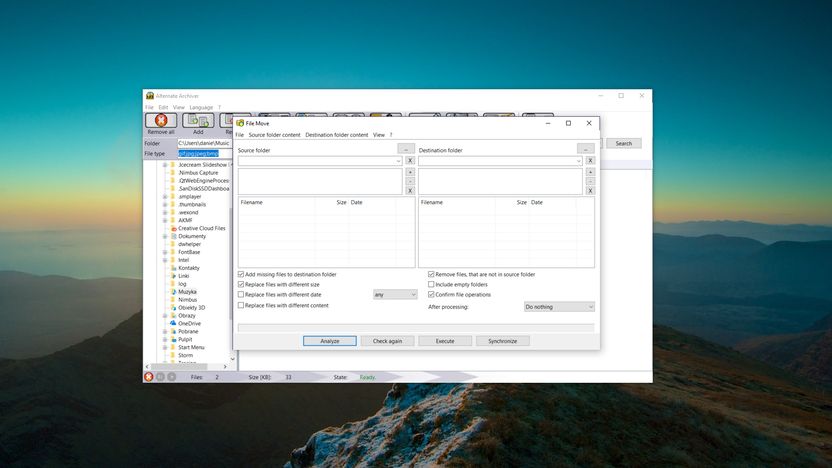Select OneDrive in folder tree
Screen dimensions: 832x468
[x=189, y=323]
